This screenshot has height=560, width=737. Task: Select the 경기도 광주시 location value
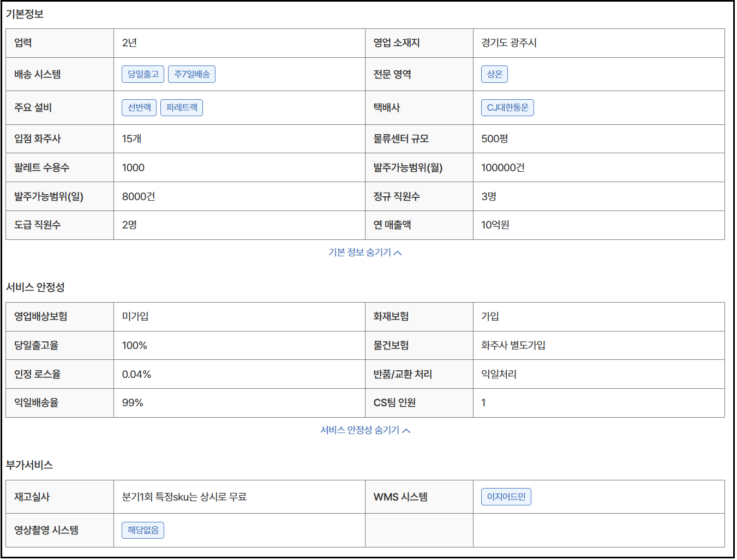point(509,43)
